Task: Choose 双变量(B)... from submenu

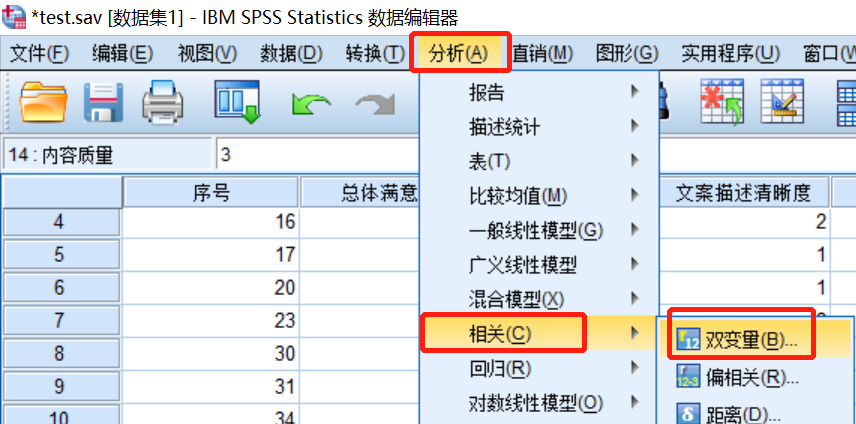Action: (756, 339)
